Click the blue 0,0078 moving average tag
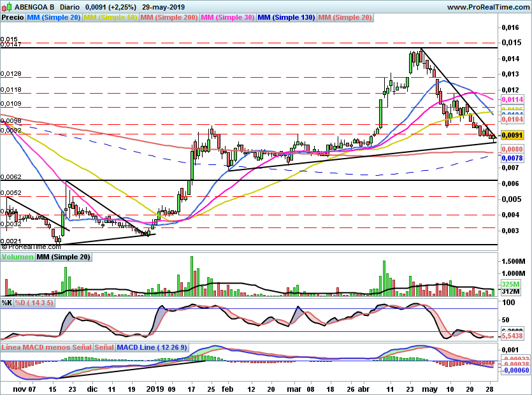The image size is (532, 395). pos(512,158)
